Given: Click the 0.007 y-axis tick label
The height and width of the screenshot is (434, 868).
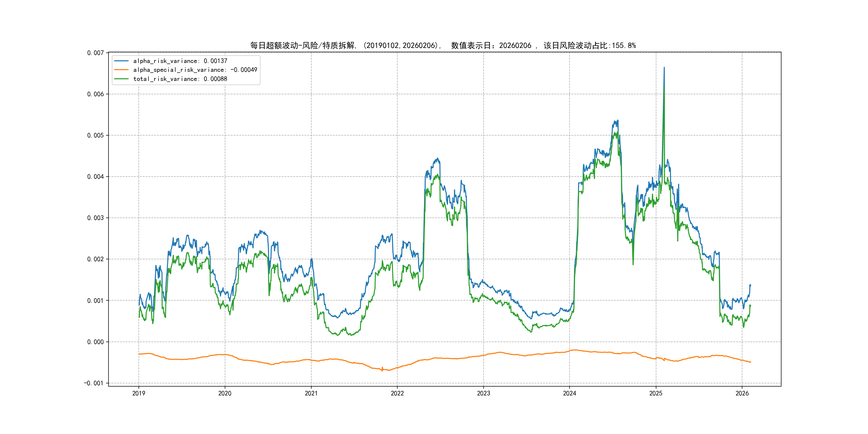Looking at the screenshot, I should [x=95, y=53].
